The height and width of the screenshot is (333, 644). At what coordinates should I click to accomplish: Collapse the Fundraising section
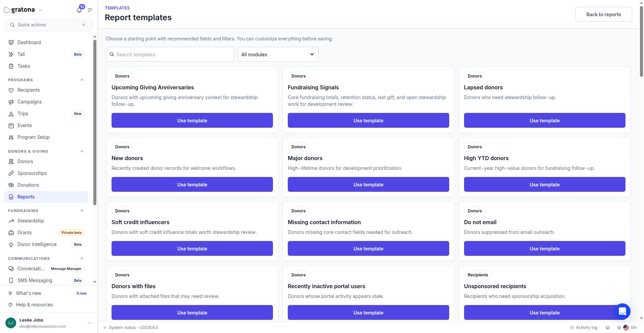pos(82,211)
